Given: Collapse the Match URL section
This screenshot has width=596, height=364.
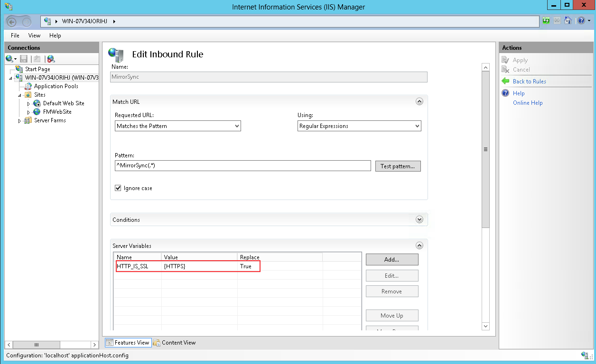Looking at the screenshot, I should [x=419, y=101].
